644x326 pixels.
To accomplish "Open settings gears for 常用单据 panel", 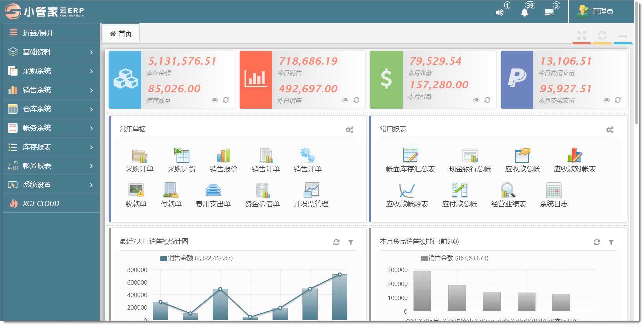I will point(349,130).
